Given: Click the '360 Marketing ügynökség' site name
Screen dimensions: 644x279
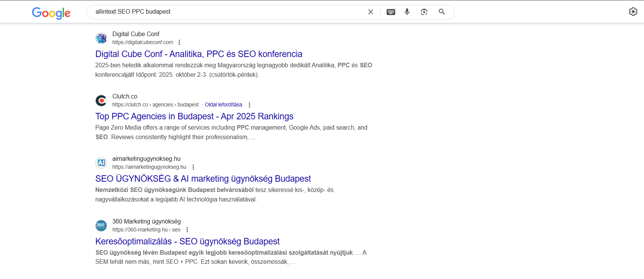Looking at the screenshot, I should (147, 221).
